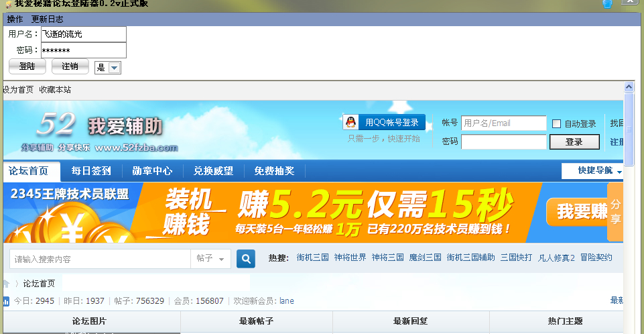Click the QQ penguin login icon
This screenshot has width=644, height=334.
[350, 122]
